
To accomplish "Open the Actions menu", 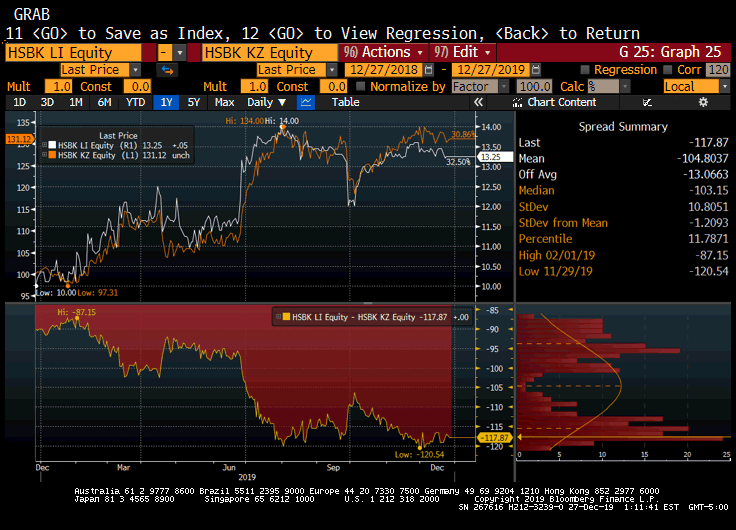I will 383,52.
